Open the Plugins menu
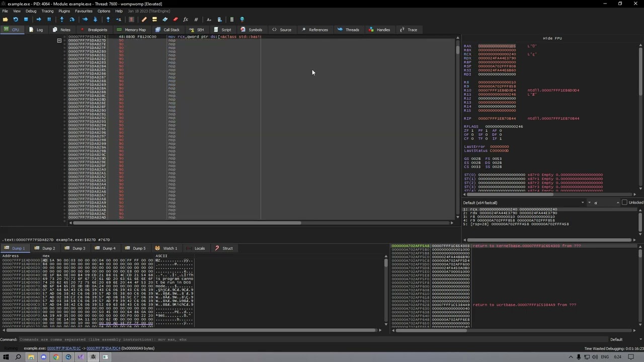The height and width of the screenshot is (362, 644). [64, 11]
